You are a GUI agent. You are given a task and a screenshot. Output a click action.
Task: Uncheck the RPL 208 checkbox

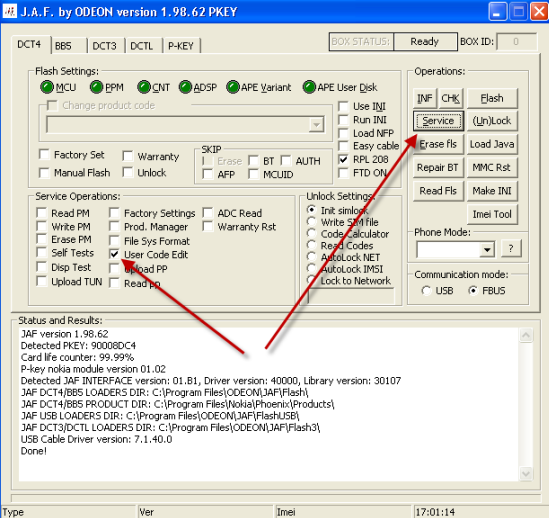coord(343,159)
